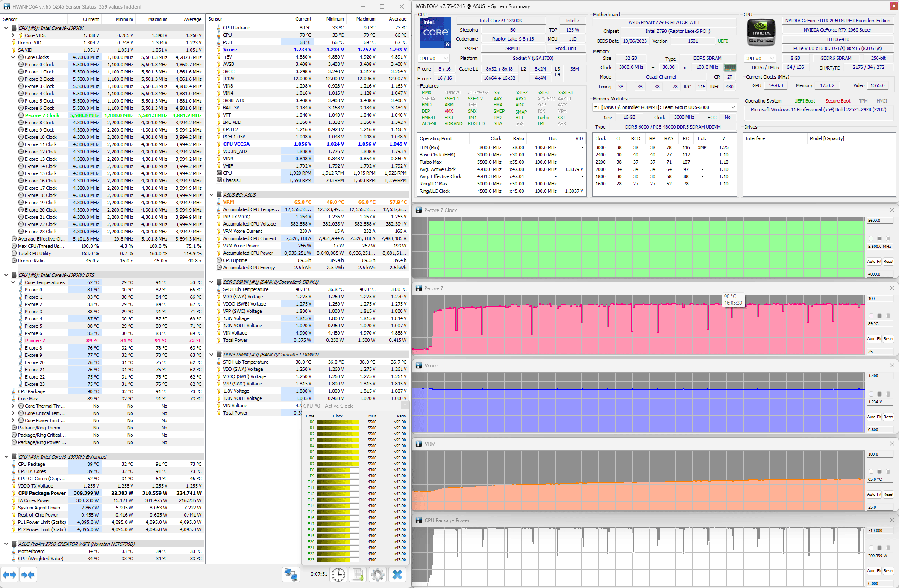Click the NVIDIA GeForce logo
The image size is (899, 588).
[761, 32]
